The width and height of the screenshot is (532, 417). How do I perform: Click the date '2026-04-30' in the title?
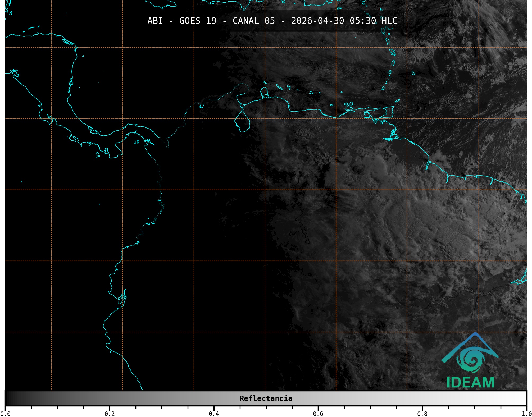pyautogui.click(x=317, y=21)
